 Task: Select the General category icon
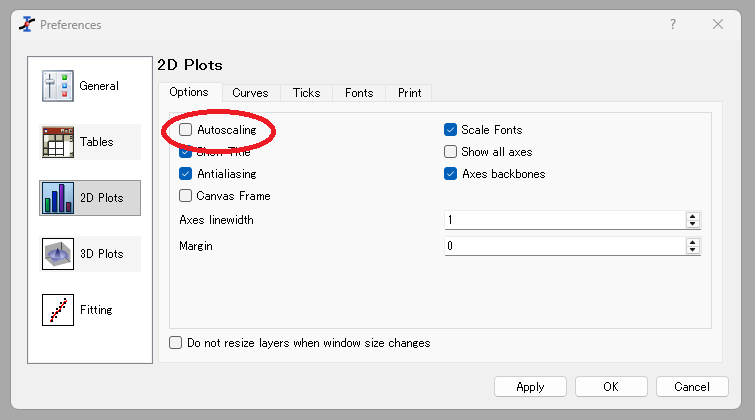pos(59,86)
